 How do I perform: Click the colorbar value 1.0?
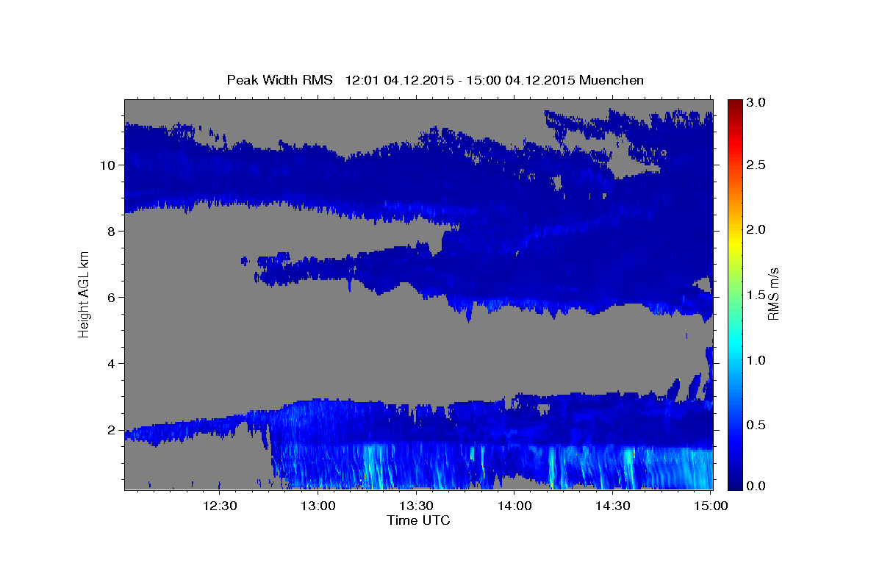pos(757,360)
